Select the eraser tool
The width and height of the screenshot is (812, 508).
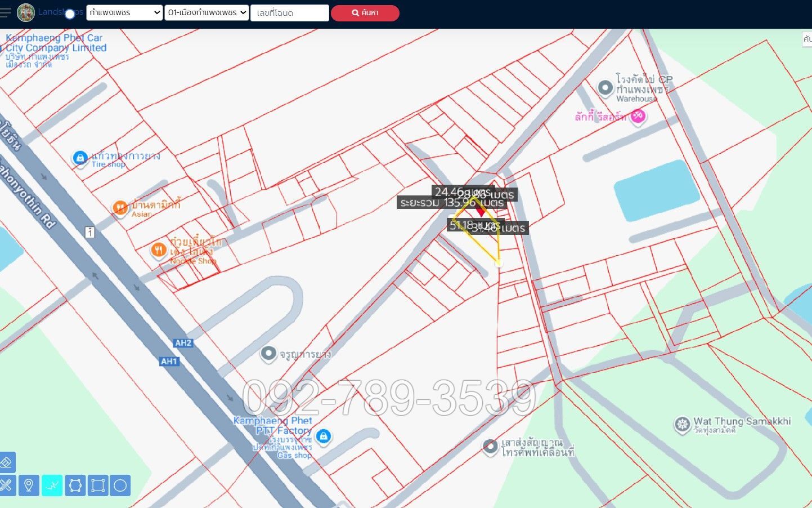pyautogui.click(x=7, y=462)
